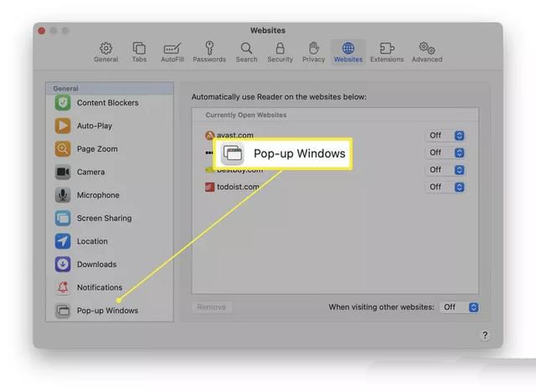536x392 pixels.
Task: Open the Notifications sidebar item
Action: tap(99, 287)
